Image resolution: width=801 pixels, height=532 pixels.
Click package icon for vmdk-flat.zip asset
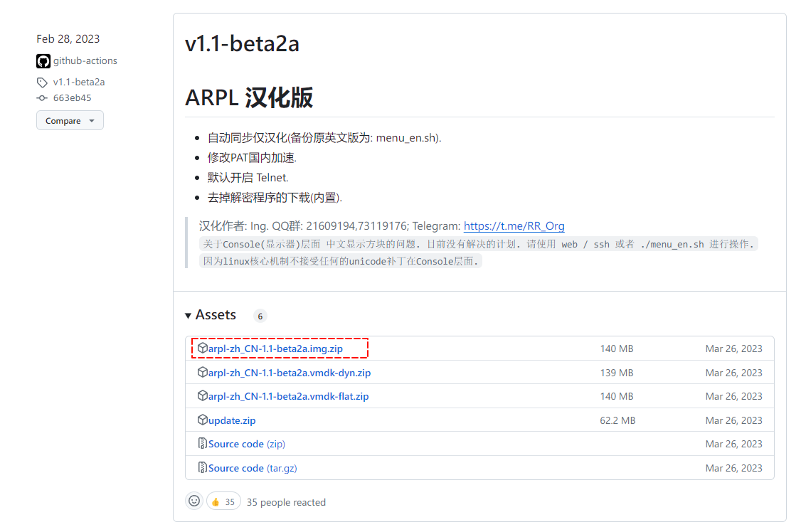pyautogui.click(x=203, y=396)
